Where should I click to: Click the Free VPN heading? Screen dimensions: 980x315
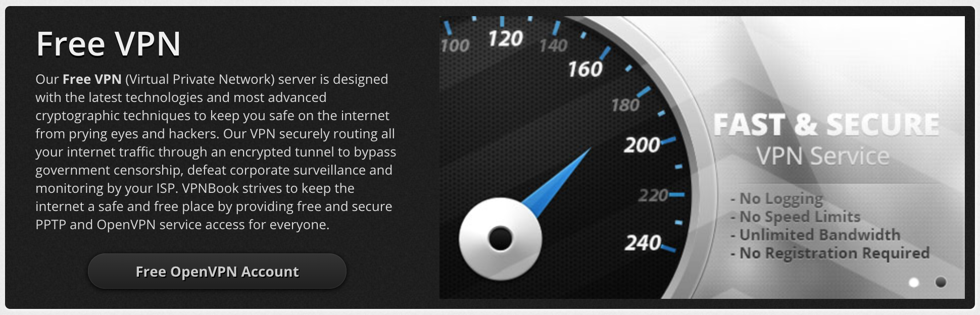tap(108, 44)
